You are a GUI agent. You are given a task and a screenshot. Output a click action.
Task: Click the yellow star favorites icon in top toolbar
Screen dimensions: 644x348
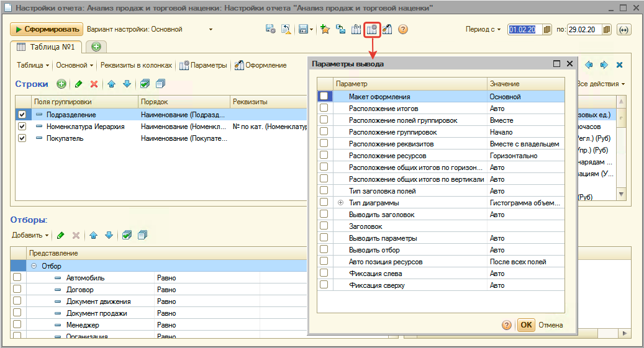325,29
